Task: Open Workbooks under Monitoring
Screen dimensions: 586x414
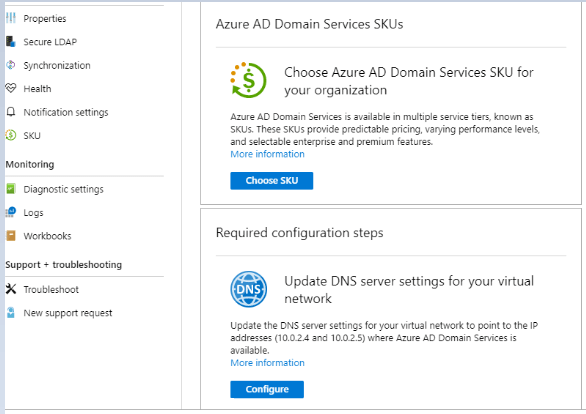Action: (47, 236)
